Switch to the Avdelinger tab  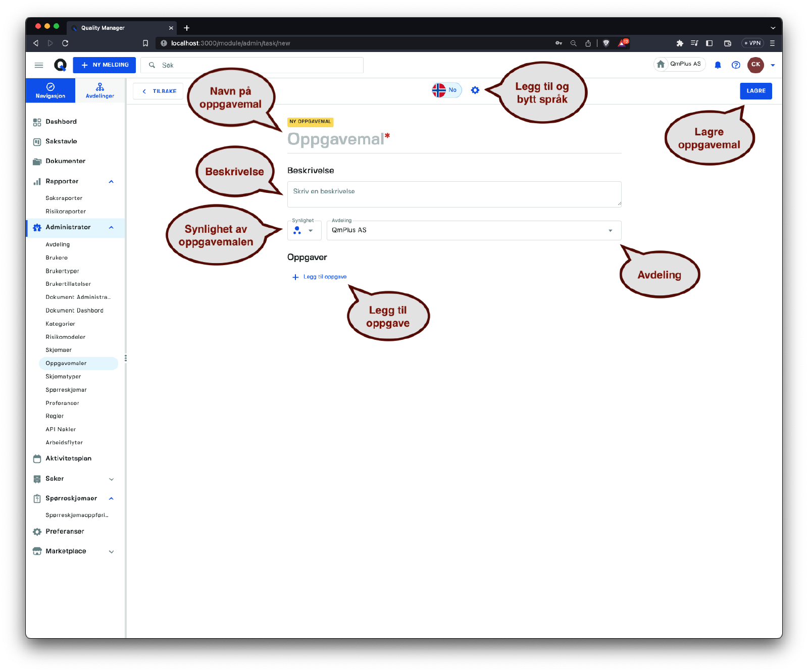[x=100, y=91]
